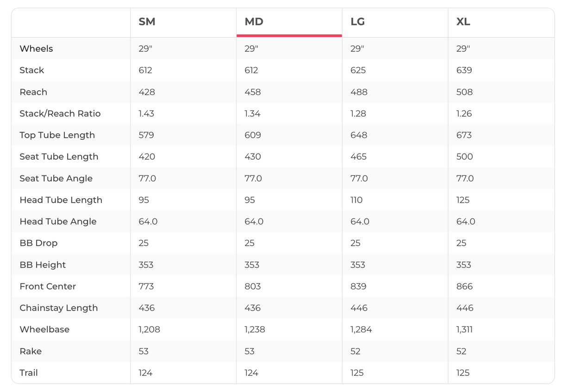This screenshot has width=562, height=392.
Task: Click the SM Stack/Reach Ratio value 1.43
Action: (146, 113)
